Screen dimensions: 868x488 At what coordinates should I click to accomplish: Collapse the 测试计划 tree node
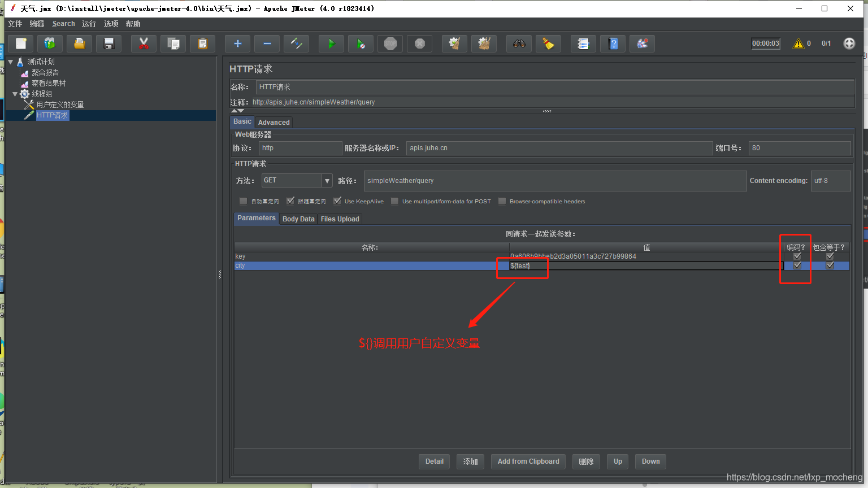(x=10, y=62)
